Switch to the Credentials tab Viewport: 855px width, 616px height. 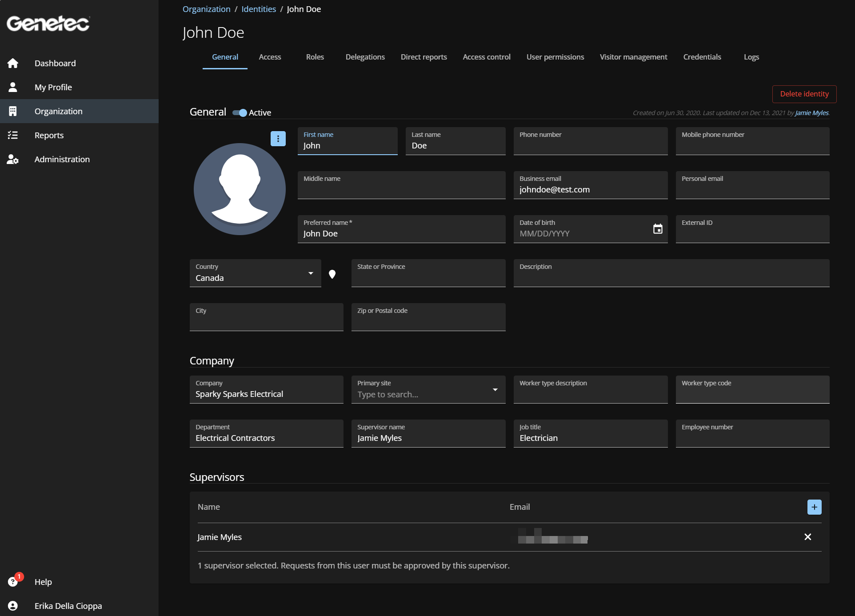(702, 57)
